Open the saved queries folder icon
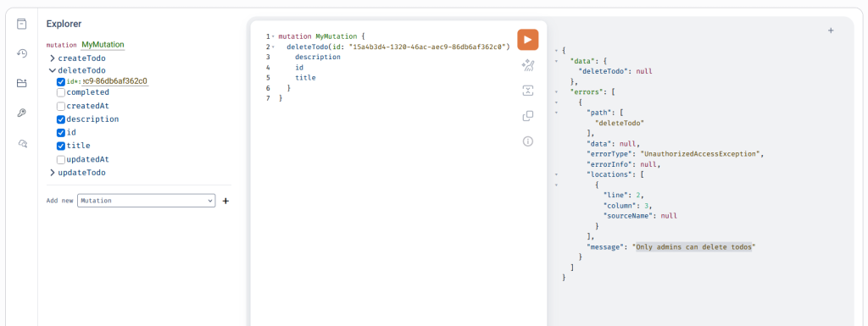This screenshot has height=326, width=868. pyautogui.click(x=21, y=83)
